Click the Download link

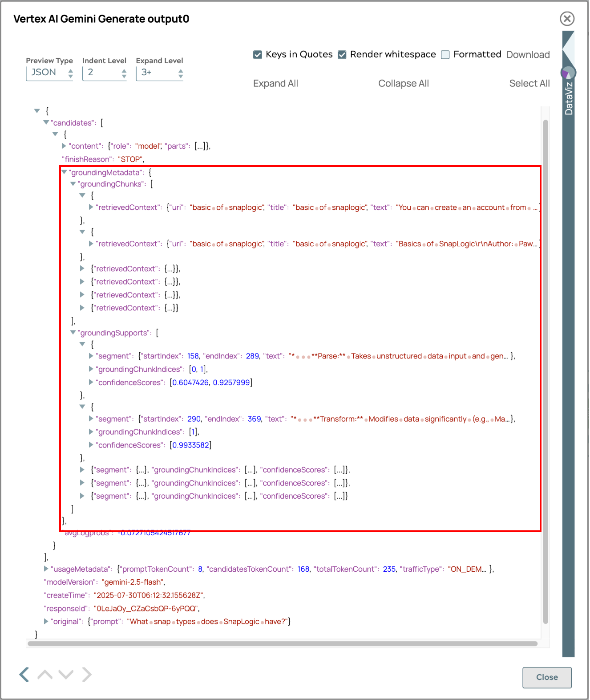528,55
